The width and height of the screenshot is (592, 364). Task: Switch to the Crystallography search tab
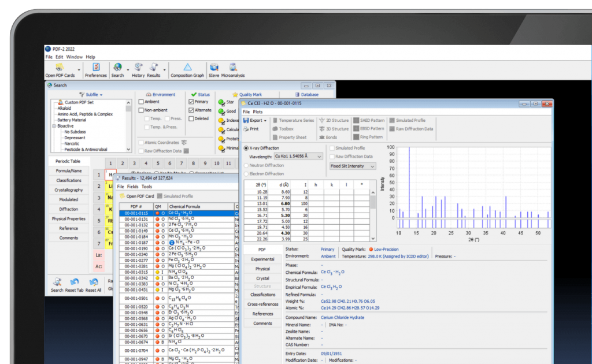click(x=69, y=190)
